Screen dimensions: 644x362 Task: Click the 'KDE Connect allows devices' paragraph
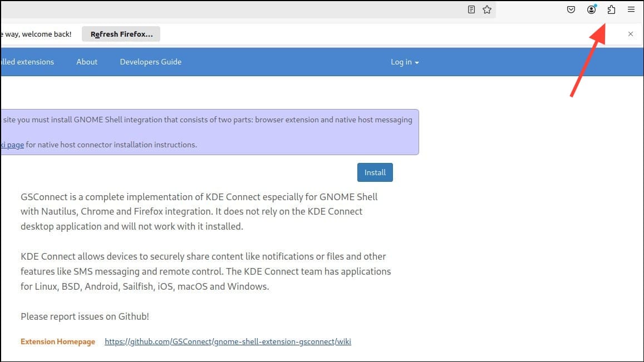tap(206, 271)
